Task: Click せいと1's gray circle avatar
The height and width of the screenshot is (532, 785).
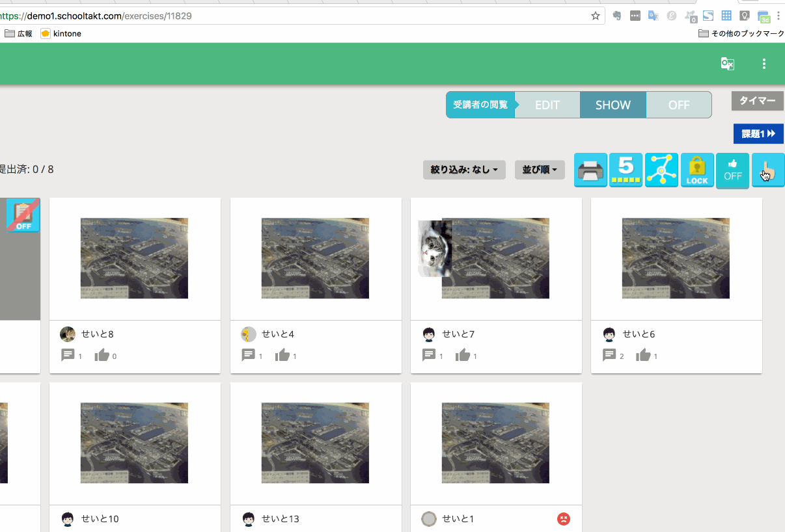Action: [429, 519]
